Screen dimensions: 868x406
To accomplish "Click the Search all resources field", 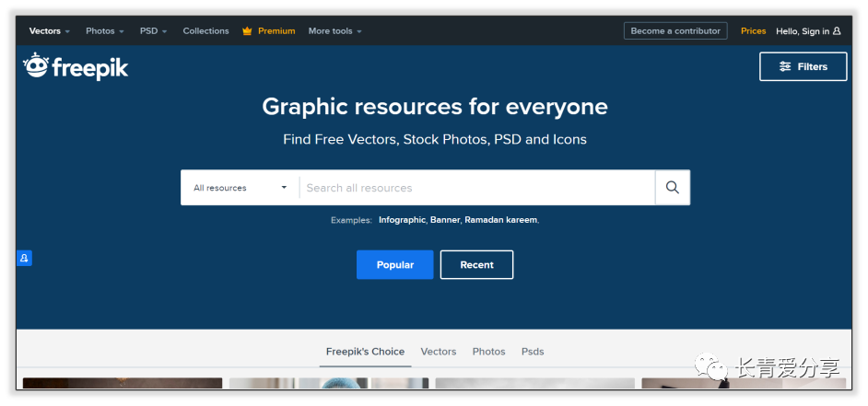I will [477, 188].
